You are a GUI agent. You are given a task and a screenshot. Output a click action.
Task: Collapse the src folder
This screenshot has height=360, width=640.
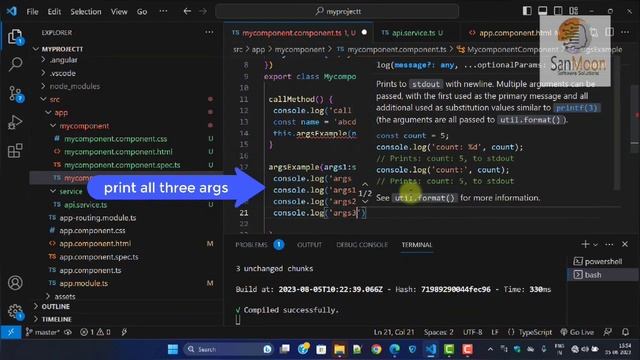[x=54, y=99]
